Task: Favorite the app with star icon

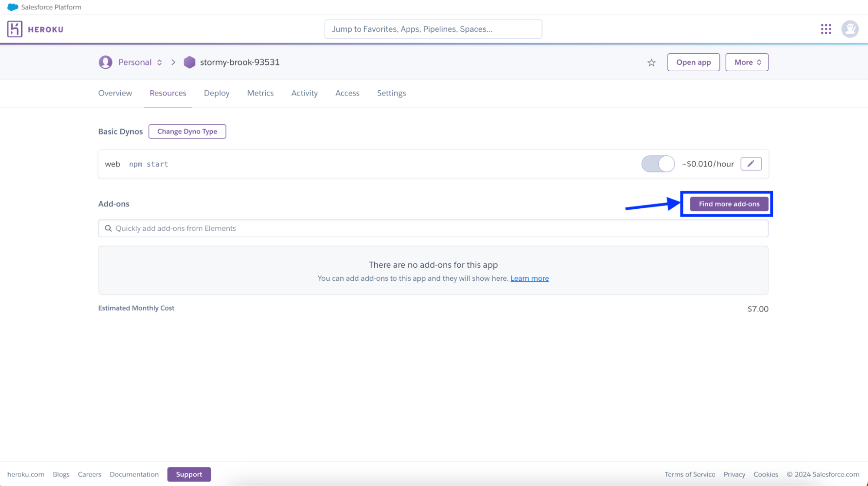Action: (651, 63)
